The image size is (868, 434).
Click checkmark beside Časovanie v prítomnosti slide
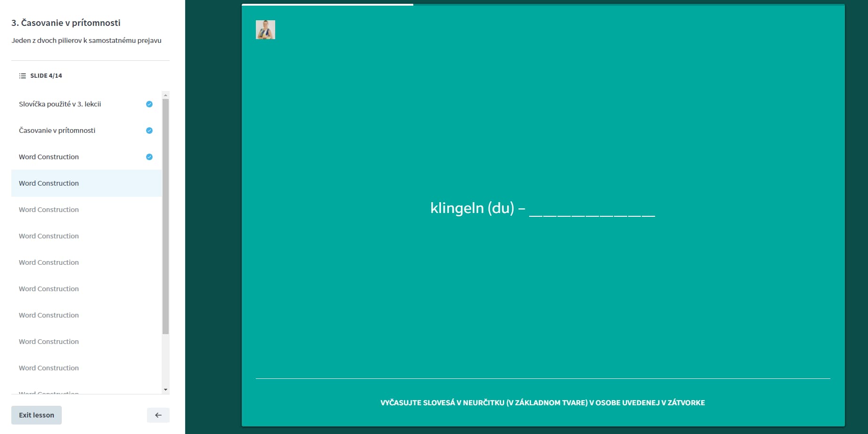click(x=149, y=131)
